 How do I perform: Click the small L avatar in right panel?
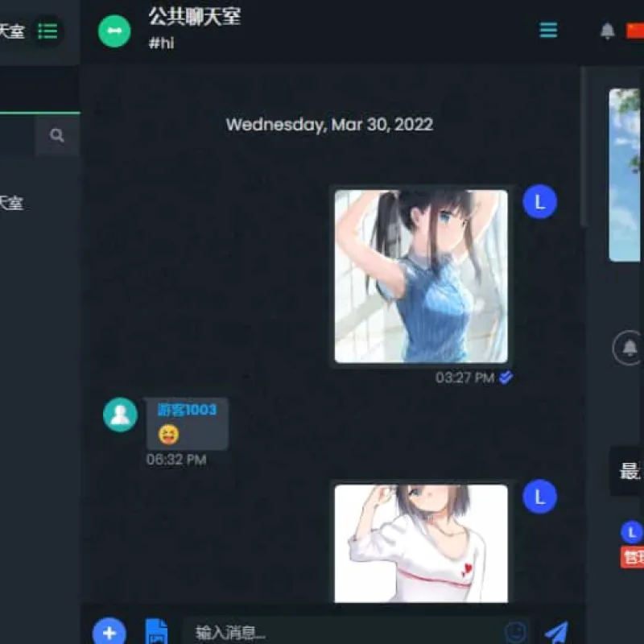632,532
